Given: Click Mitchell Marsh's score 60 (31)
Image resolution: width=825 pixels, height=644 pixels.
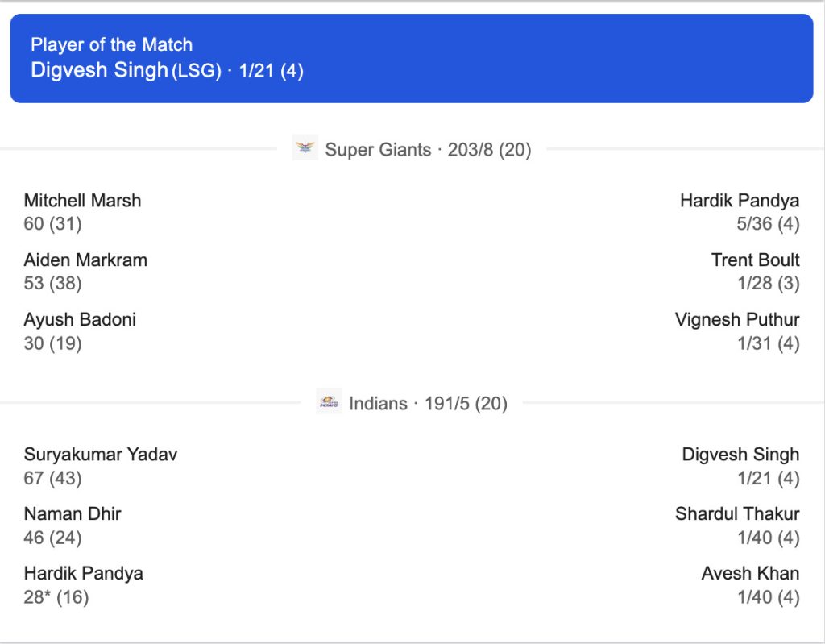Looking at the screenshot, I should click(53, 224).
